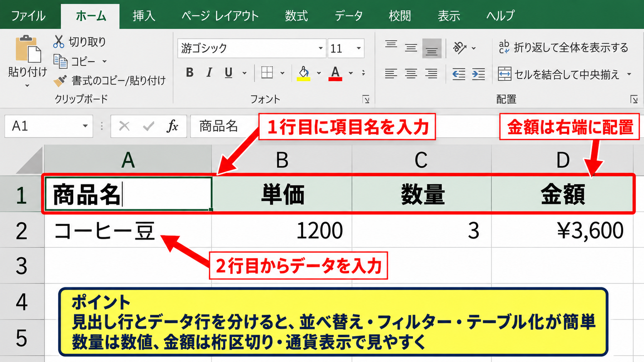
Task: Click セルを結合して中央揃え button
Action: 558,74
